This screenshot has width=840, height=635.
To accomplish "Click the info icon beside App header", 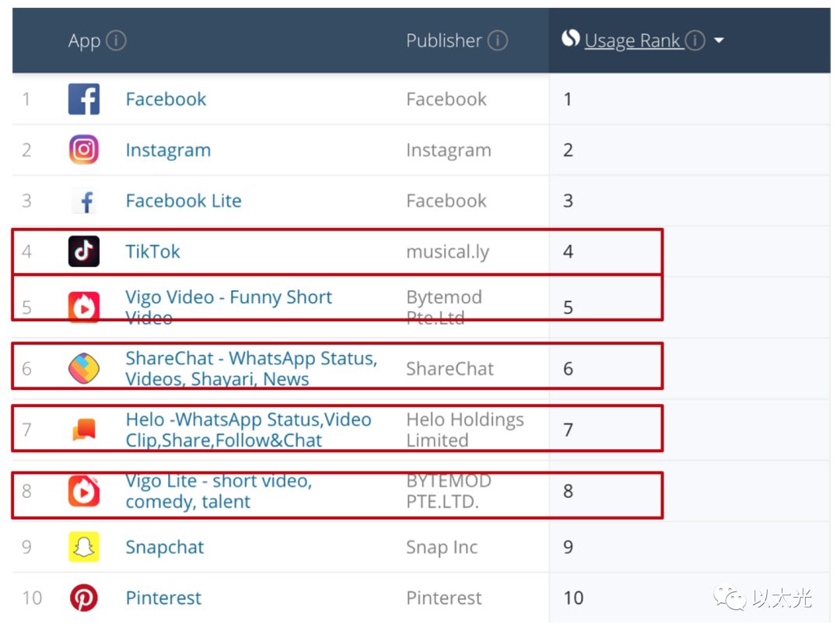I will (116, 40).
